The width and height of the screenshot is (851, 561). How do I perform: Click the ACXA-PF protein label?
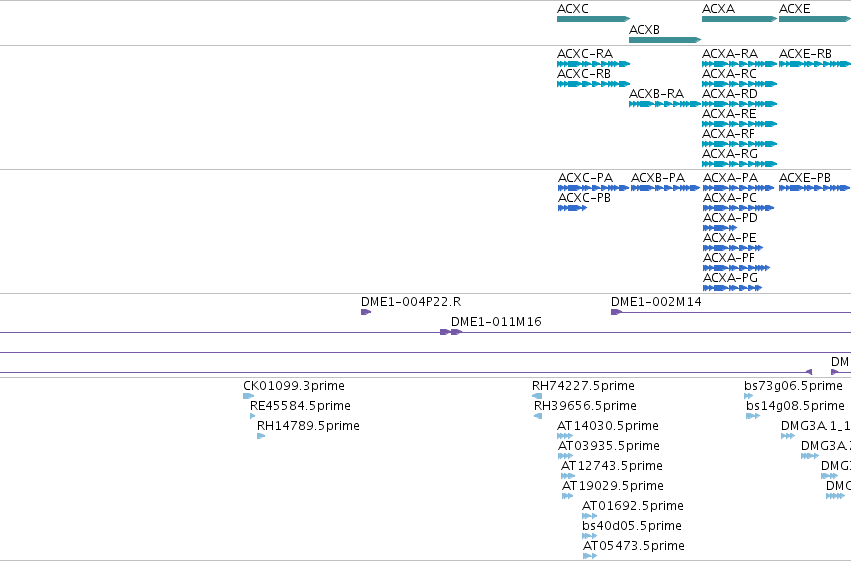pyautogui.click(x=729, y=258)
